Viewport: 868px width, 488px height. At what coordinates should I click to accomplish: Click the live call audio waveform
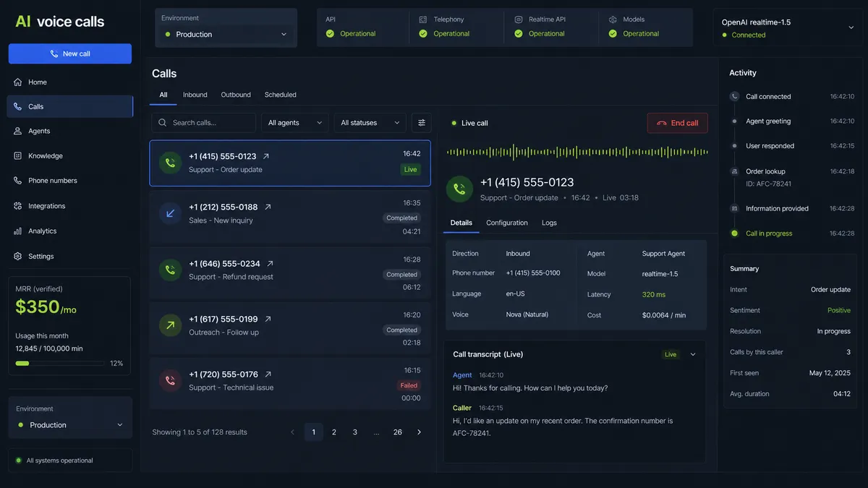[577, 152]
